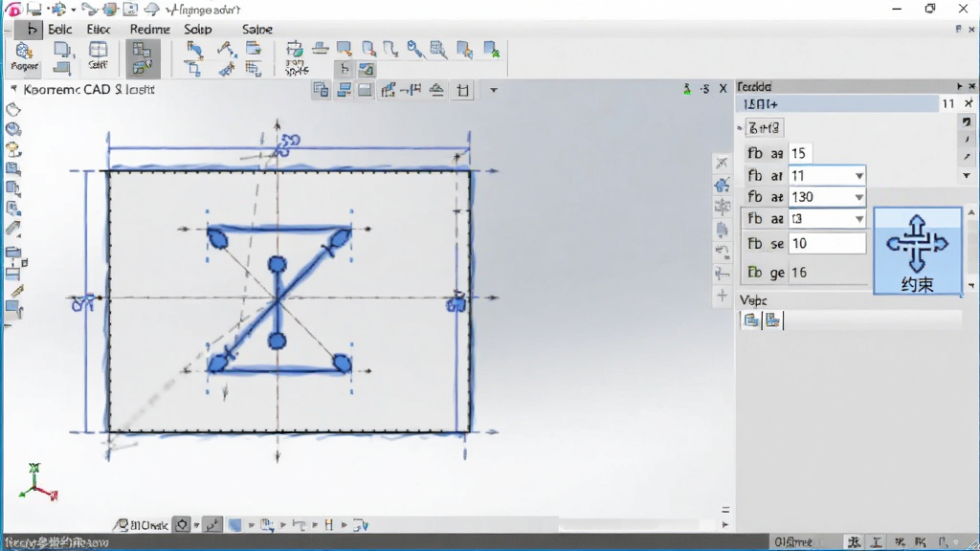Open the Saipe menu

click(256, 30)
